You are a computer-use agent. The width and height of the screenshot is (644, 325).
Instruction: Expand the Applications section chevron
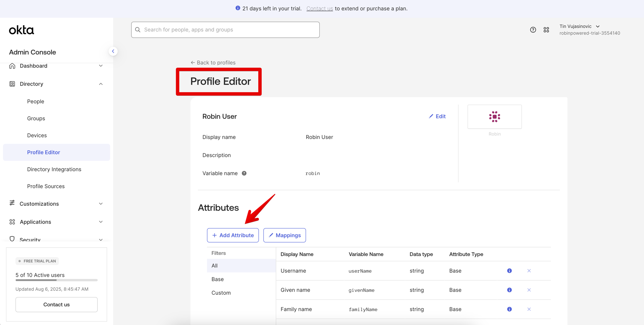tap(101, 222)
